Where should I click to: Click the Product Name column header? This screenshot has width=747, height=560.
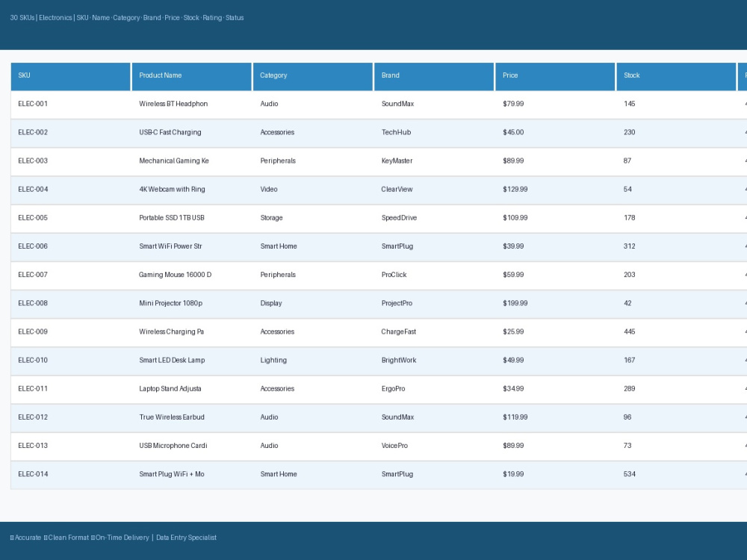(x=191, y=76)
